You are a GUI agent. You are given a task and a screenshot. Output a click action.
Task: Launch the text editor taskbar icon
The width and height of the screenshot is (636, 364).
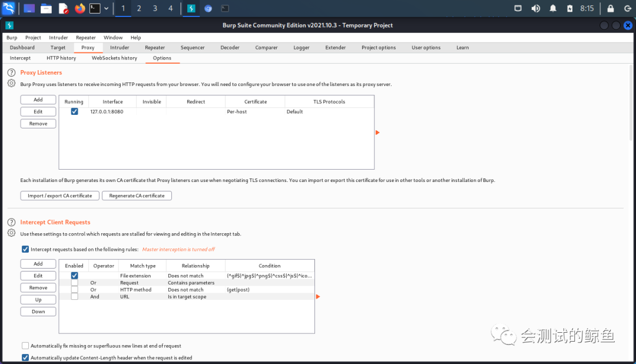click(x=63, y=8)
